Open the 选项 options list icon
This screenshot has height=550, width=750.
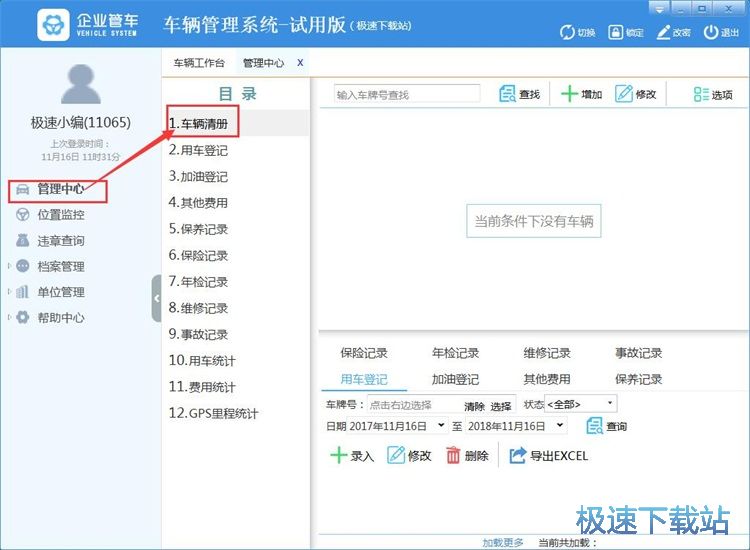tap(701, 94)
